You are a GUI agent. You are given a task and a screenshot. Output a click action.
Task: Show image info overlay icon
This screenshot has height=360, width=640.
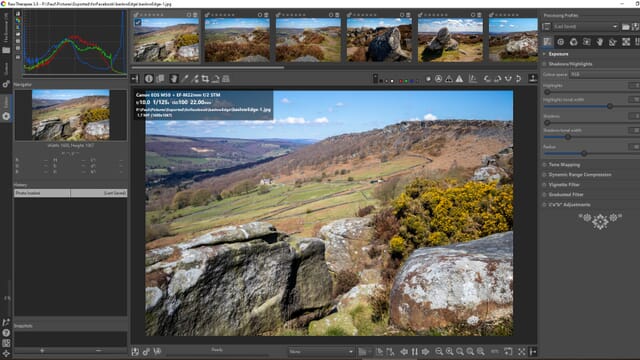click(x=149, y=78)
